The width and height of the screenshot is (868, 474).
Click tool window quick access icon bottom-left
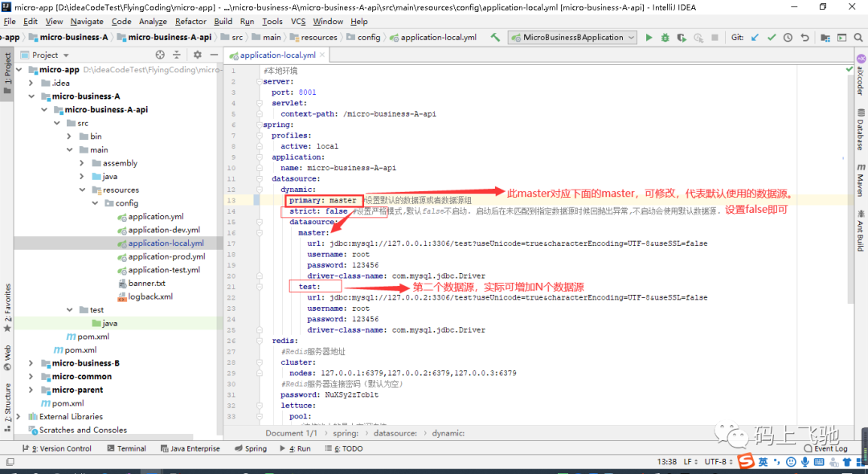(x=10, y=461)
